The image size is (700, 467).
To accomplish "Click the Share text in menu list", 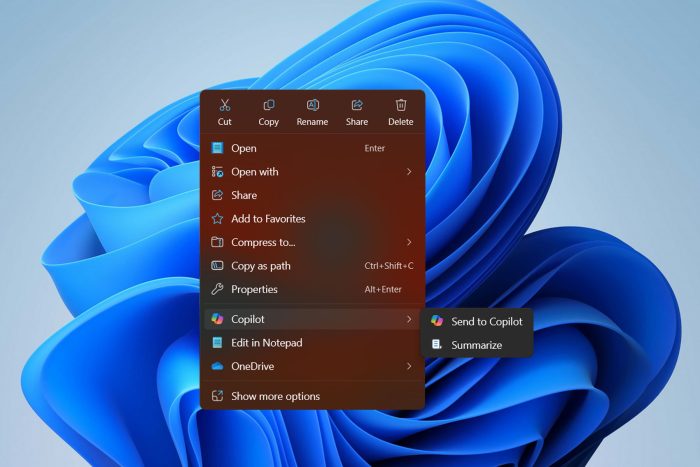I will point(244,195).
